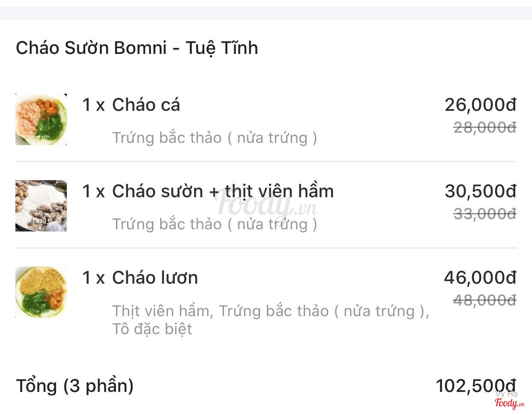Click the topping note under Cháo sườn item
The height and width of the screenshot is (415, 532).
tap(215, 224)
